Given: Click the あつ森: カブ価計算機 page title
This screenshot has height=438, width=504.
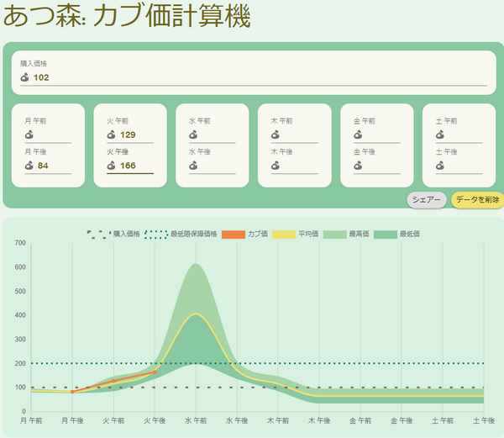Looking at the screenshot, I should click(x=127, y=15).
